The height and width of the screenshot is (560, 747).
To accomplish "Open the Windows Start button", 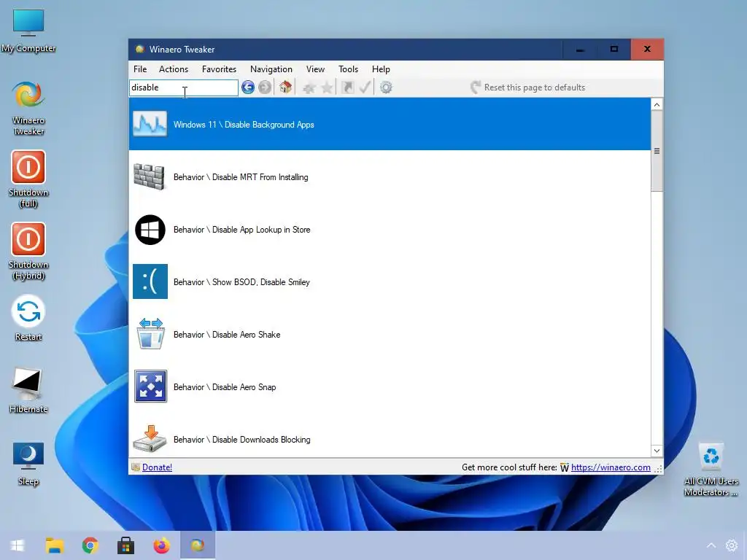I will coord(18,545).
